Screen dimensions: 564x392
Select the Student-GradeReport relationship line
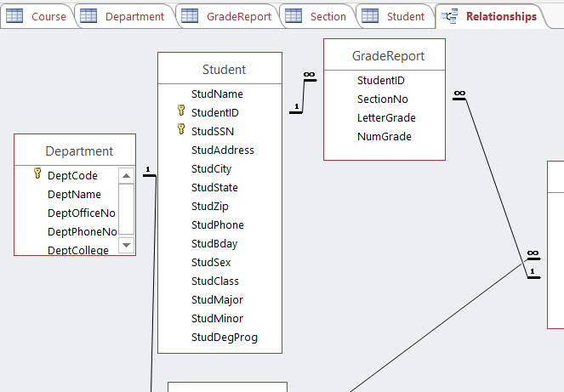pyautogui.click(x=305, y=94)
